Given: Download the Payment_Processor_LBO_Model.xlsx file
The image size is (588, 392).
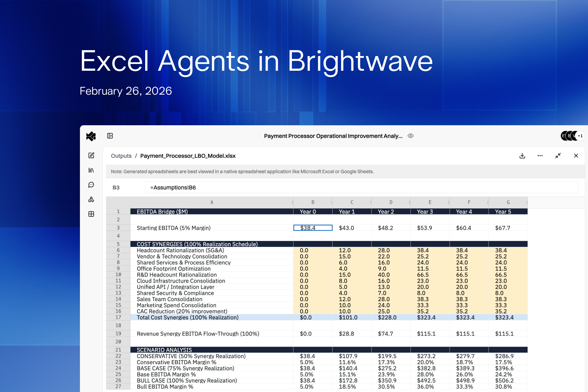Looking at the screenshot, I should pos(522,156).
